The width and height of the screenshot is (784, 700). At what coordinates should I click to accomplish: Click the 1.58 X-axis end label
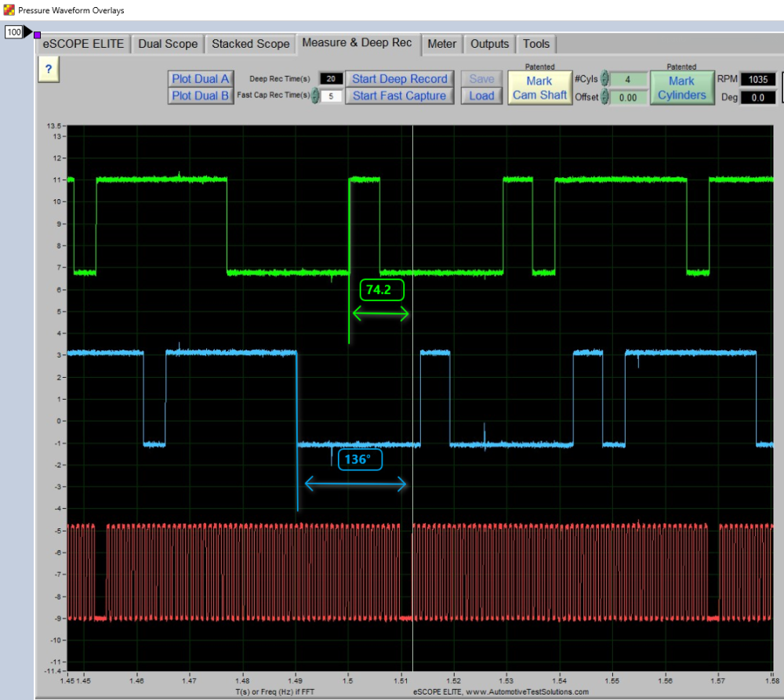click(772, 680)
